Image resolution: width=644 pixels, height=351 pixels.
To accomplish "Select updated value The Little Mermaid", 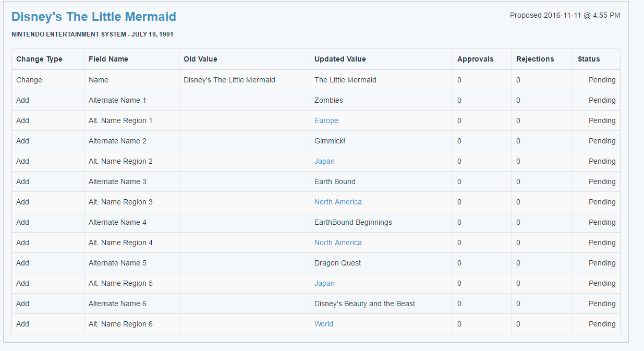I will (381, 80).
